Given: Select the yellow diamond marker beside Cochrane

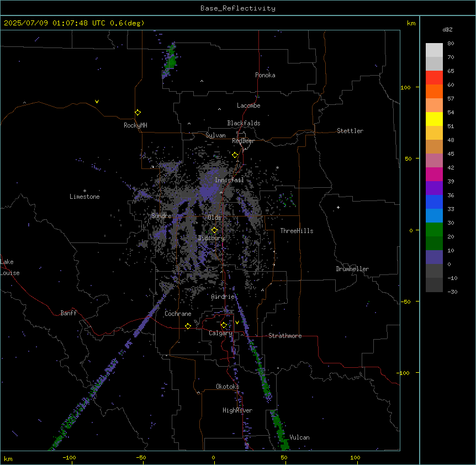Looking at the screenshot, I should tap(188, 326).
